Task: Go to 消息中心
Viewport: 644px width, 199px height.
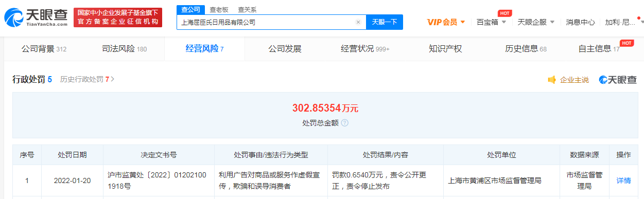Action: coord(580,22)
